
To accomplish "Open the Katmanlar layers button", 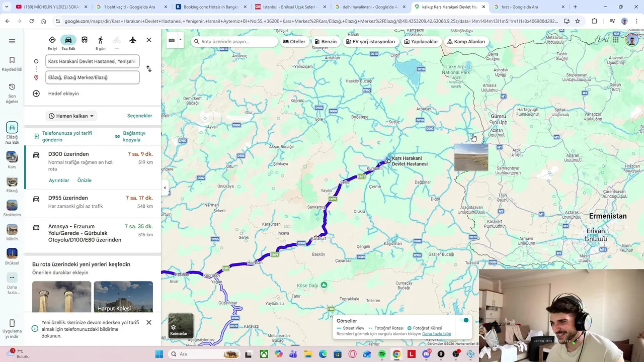I will (x=181, y=326).
